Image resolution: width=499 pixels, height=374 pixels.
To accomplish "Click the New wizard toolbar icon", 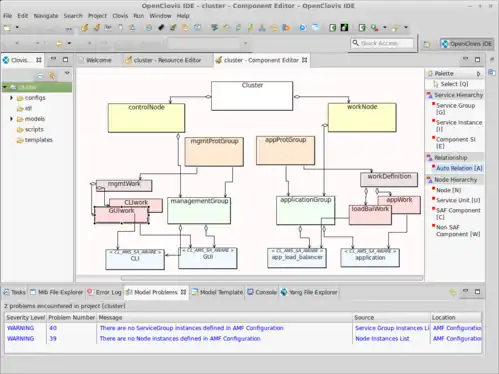I will (7, 28).
